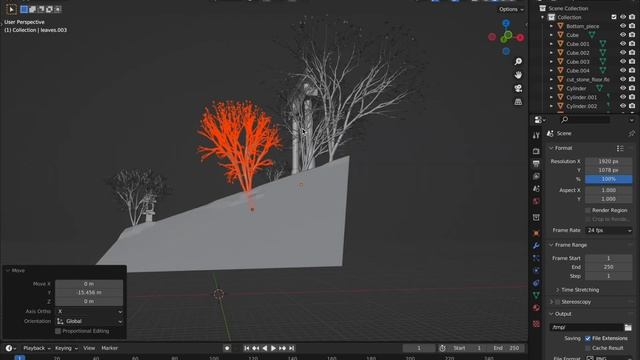Image resolution: width=640 pixels, height=360 pixels.
Task: Collapse the Format panel
Action: point(551,148)
